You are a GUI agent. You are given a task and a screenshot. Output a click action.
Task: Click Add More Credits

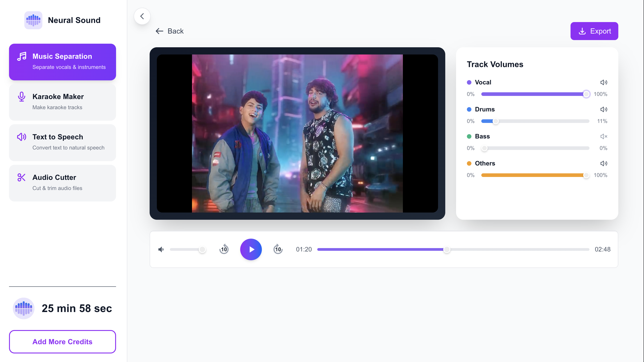pyautogui.click(x=62, y=342)
